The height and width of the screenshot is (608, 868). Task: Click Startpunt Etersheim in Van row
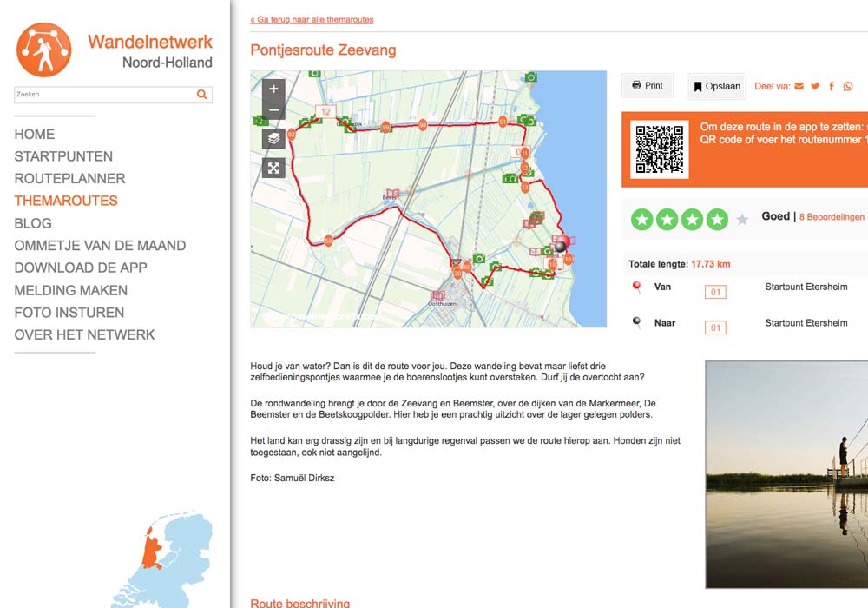[x=806, y=287]
